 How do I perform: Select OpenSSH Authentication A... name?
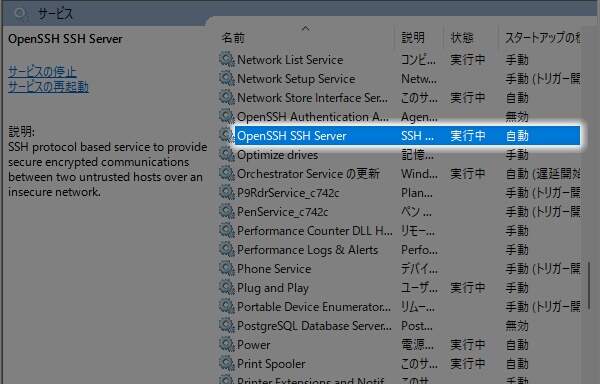(x=313, y=117)
